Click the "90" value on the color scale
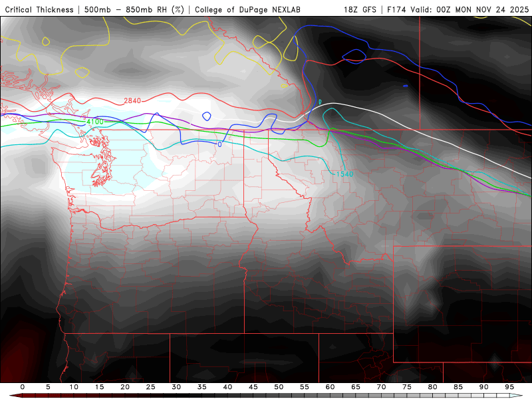The image size is (532, 399). click(x=484, y=387)
